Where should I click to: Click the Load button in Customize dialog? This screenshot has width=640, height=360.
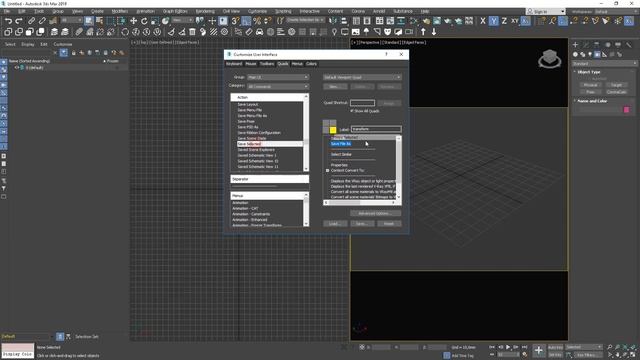click(335, 224)
